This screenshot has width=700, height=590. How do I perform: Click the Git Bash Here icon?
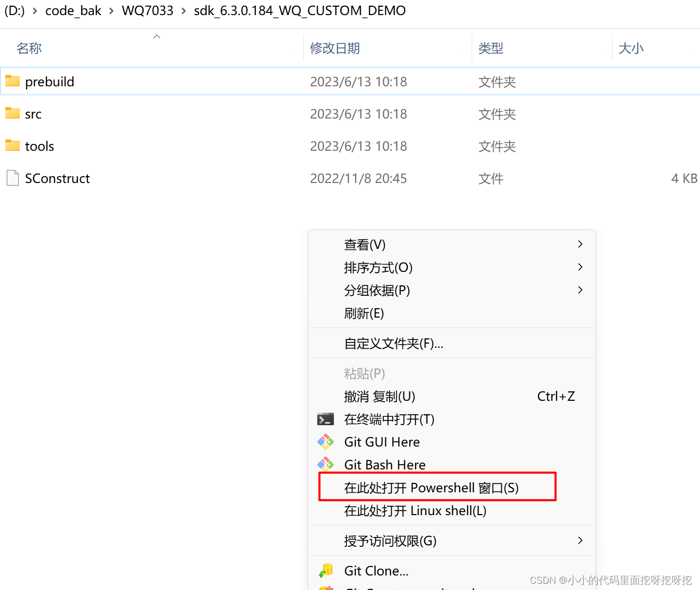[x=326, y=464]
